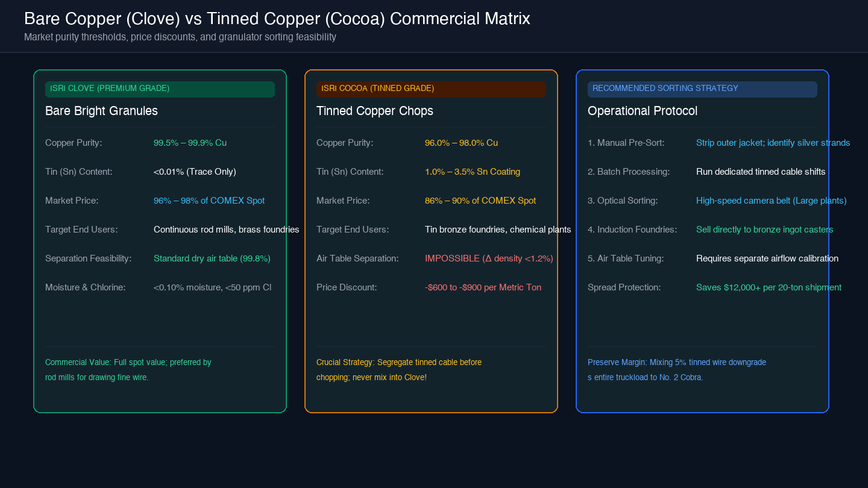Select the 'Crucial Strategy' footer note

pos(399,370)
